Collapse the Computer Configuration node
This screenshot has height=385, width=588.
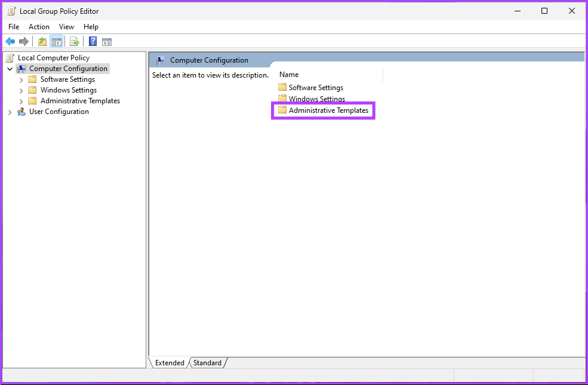pyautogui.click(x=10, y=69)
